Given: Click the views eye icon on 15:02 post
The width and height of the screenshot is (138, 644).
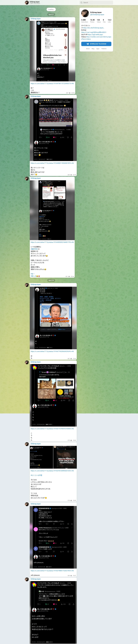Looking at the screenshot, I should pyautogui.click(x=71, y=358).
